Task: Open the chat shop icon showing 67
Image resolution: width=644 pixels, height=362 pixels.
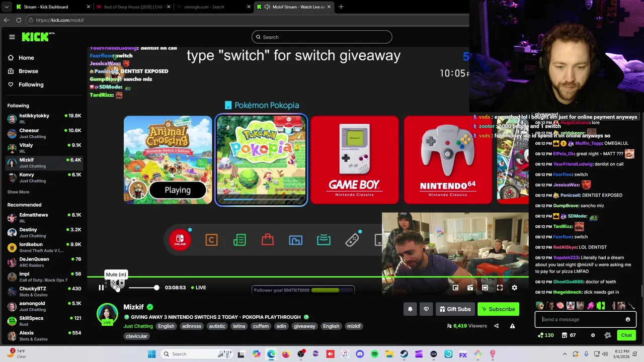Action: tap(569, 335)
